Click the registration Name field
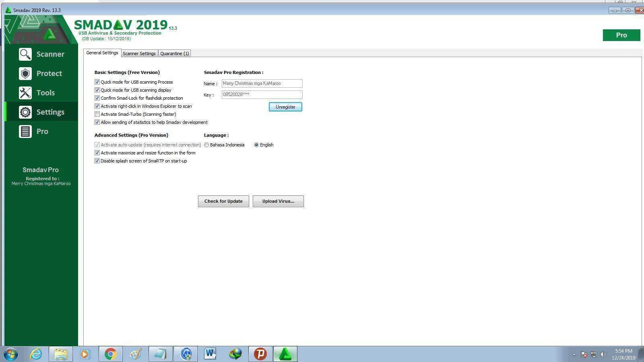Image resolution: width=644 pixels, height=362 pixels. click(x=262, y=83)
